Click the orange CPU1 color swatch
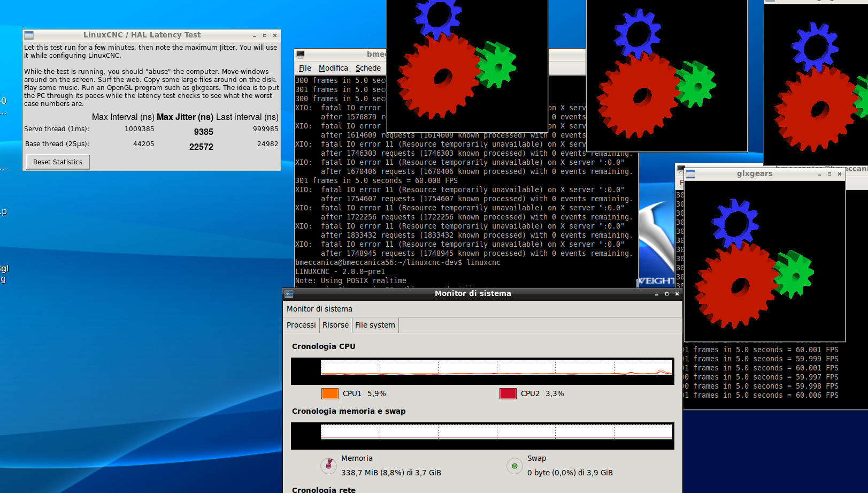This screenshot has height=493, width=868. point(329,393)
